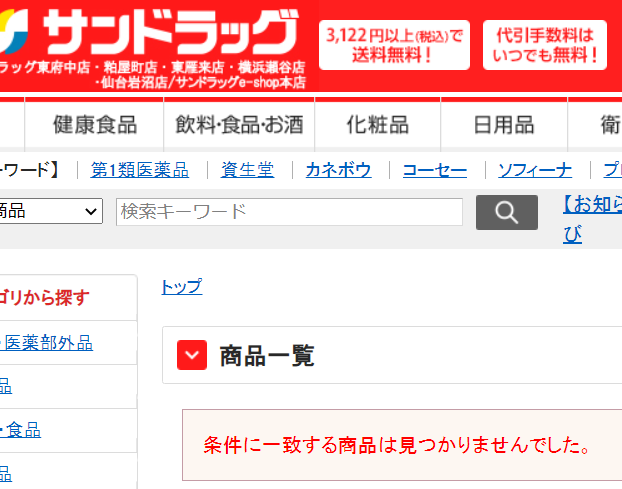
Task: Click the 代引手数料はいつでも無料 banner
Action: tap(545, 45)
